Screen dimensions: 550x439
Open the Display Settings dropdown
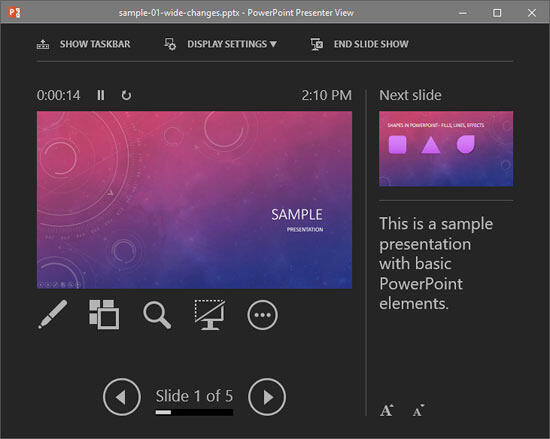click(221, 44)
